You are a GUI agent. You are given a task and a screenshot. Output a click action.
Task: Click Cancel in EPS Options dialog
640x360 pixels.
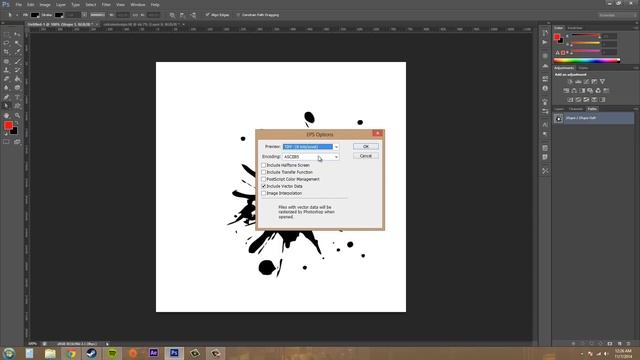click(366, 156)
